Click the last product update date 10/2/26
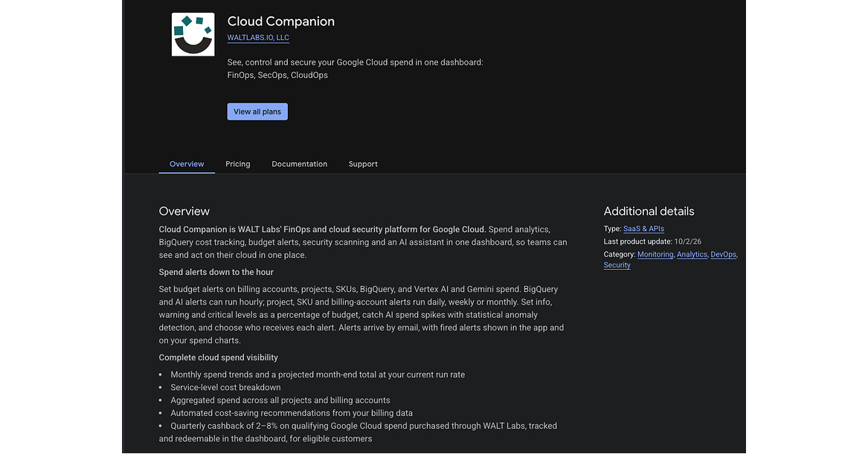The height and width of the screenshot is (454, 868). point(687,241)
